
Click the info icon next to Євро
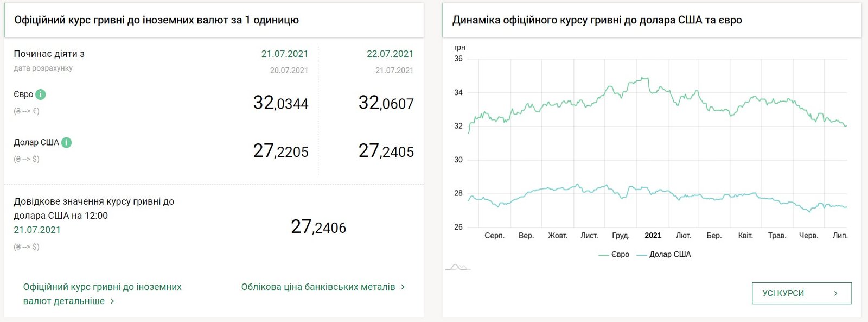coord(41,94)
